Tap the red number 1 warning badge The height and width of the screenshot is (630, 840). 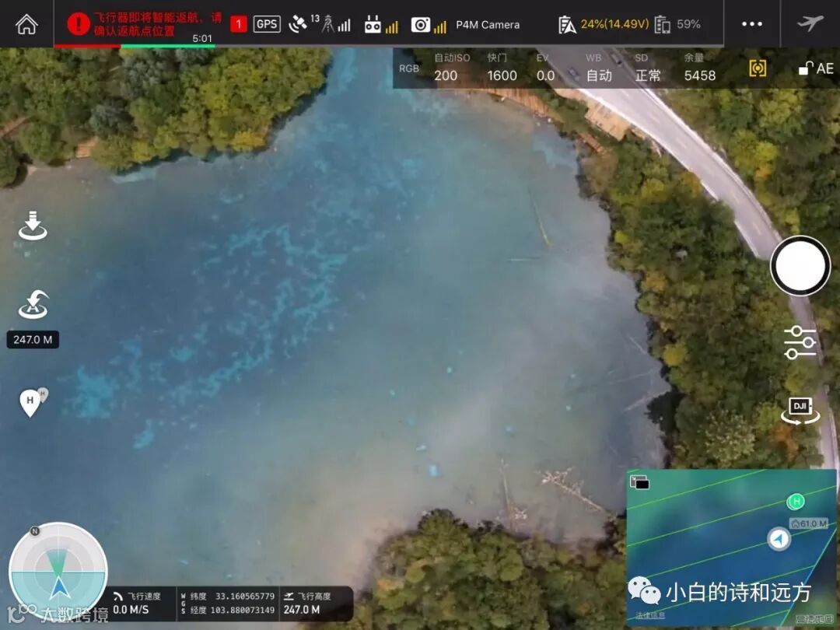click(239, 24)
